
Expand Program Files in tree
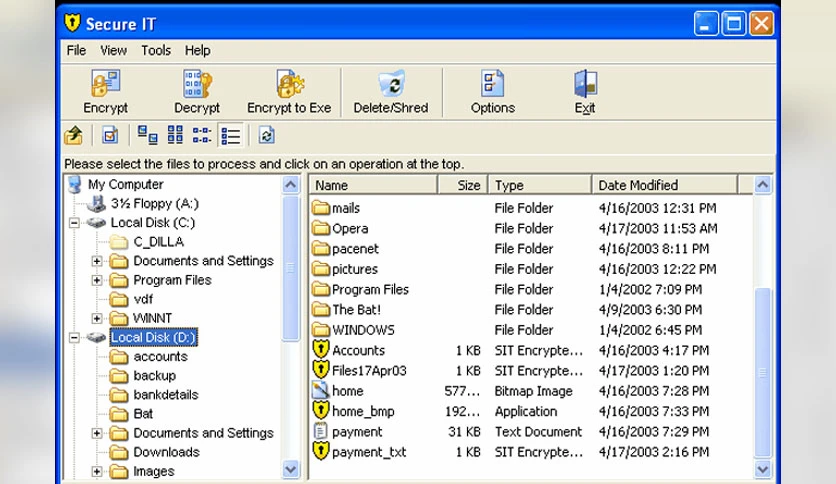click(97, 280)
